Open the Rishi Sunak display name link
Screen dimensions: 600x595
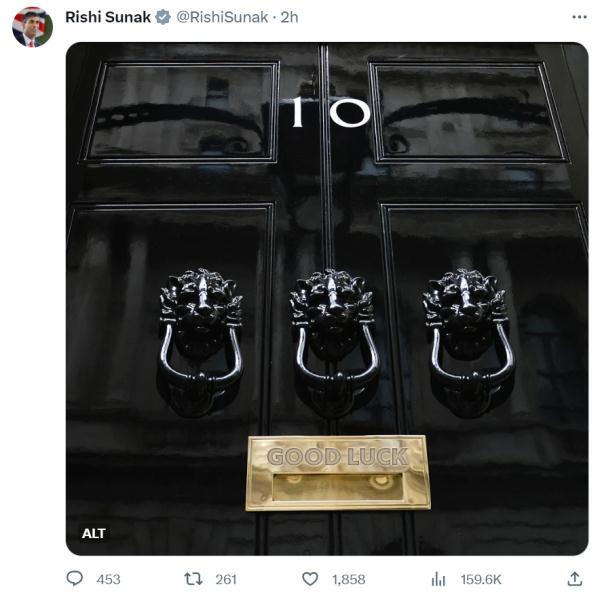point(106,17)
